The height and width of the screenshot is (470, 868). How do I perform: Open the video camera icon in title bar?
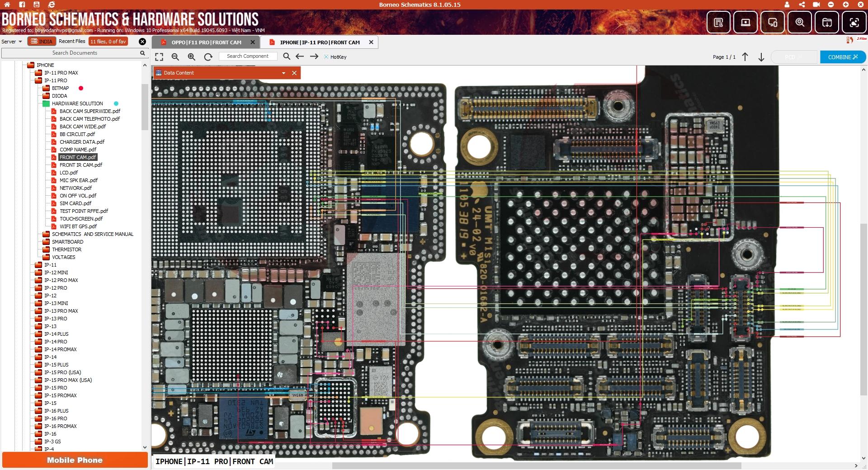pos(816,5)
